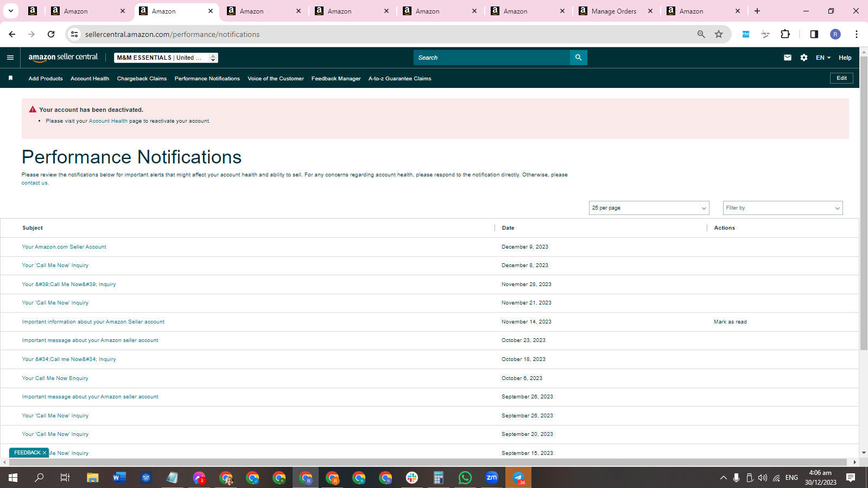Image resolution: width=868 pixels, height=488 pixels.
Task: Open the Calculator from the taskbar
Action: click(439, 478)
